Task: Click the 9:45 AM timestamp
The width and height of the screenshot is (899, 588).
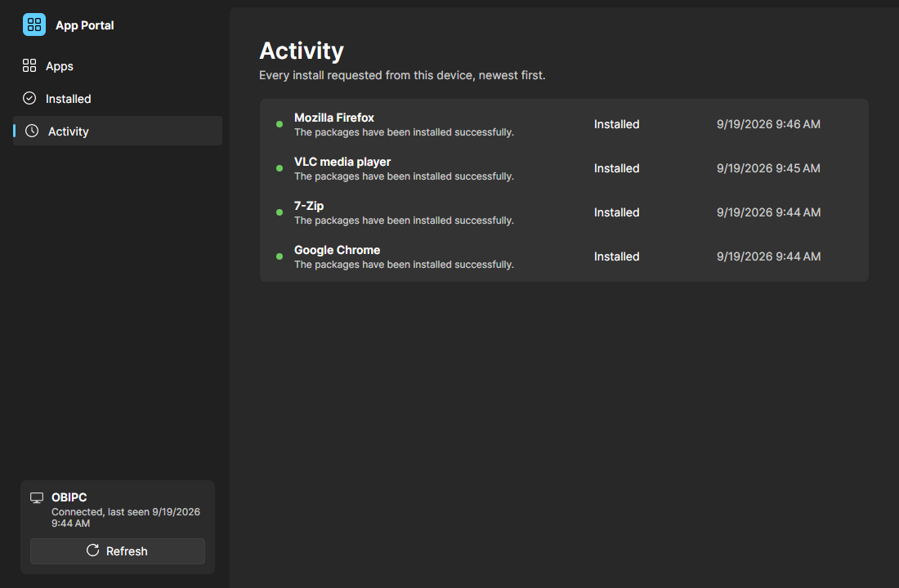Action: pos(768,168)
